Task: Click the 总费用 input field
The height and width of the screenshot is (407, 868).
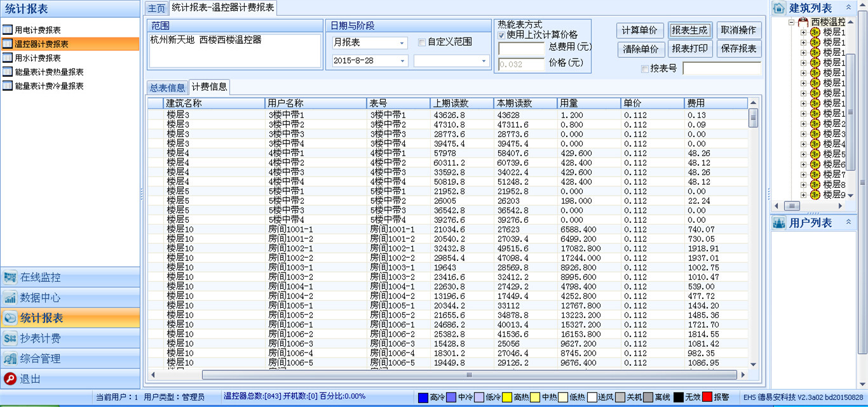Action: pos(521,48)
